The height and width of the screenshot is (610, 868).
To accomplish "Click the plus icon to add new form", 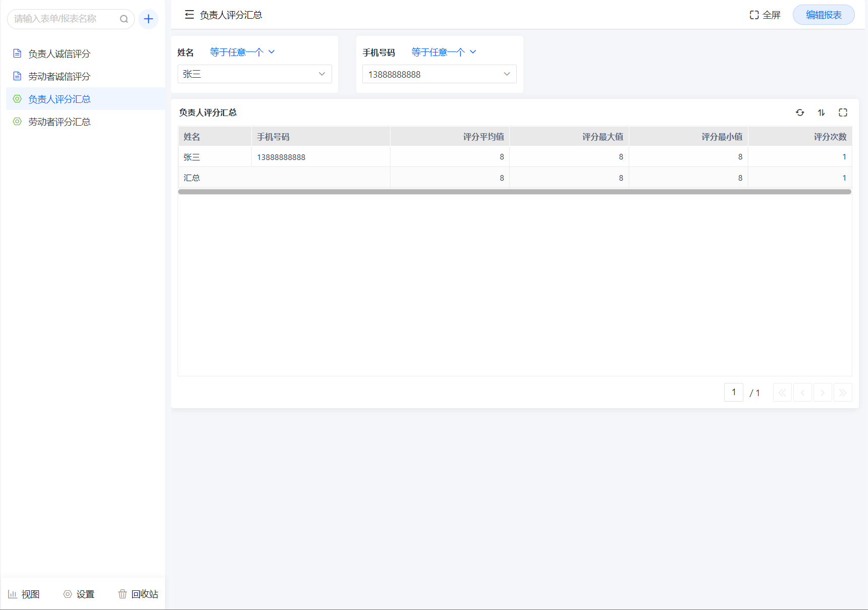I will (148, 19).
